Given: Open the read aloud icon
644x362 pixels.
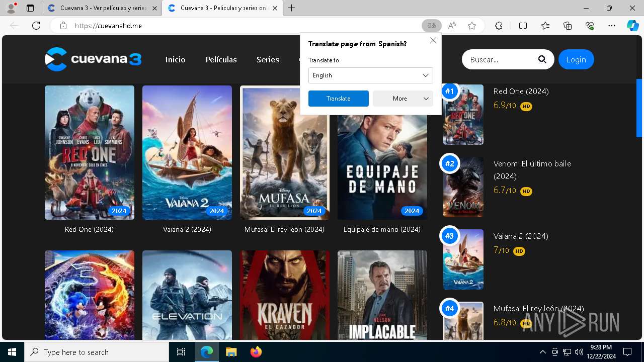Looking at the screenshot, I should pos(452,26).
